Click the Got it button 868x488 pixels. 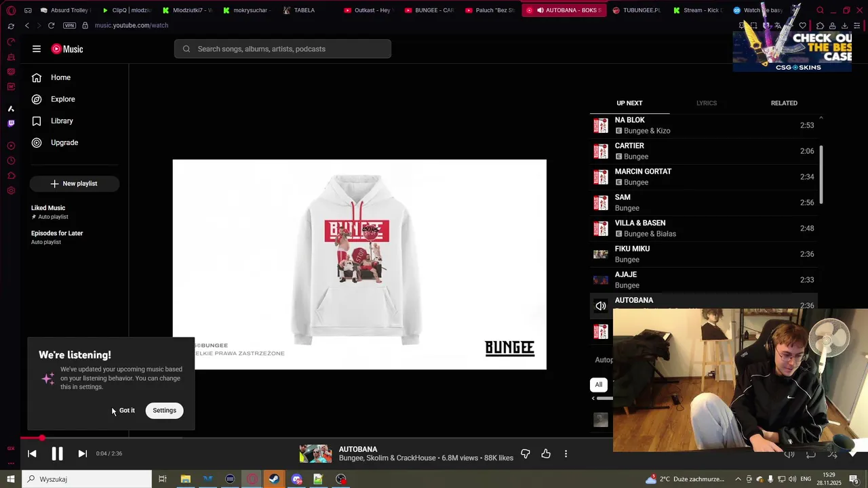[x=127, y=410]
